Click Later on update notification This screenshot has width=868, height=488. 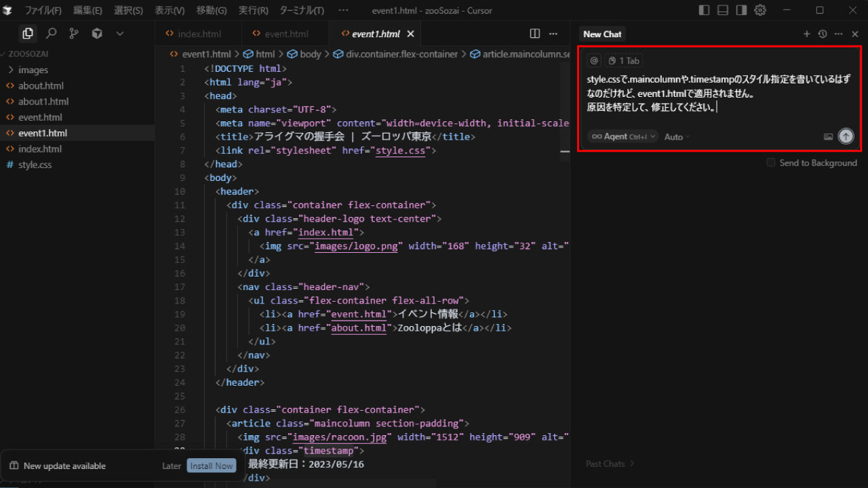[172, 466]
